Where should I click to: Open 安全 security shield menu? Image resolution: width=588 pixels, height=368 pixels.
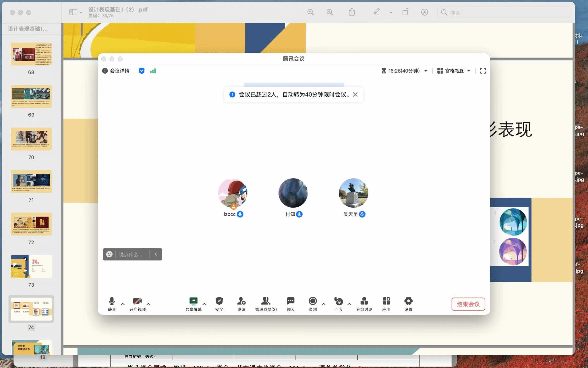click(x=219, y=304)
